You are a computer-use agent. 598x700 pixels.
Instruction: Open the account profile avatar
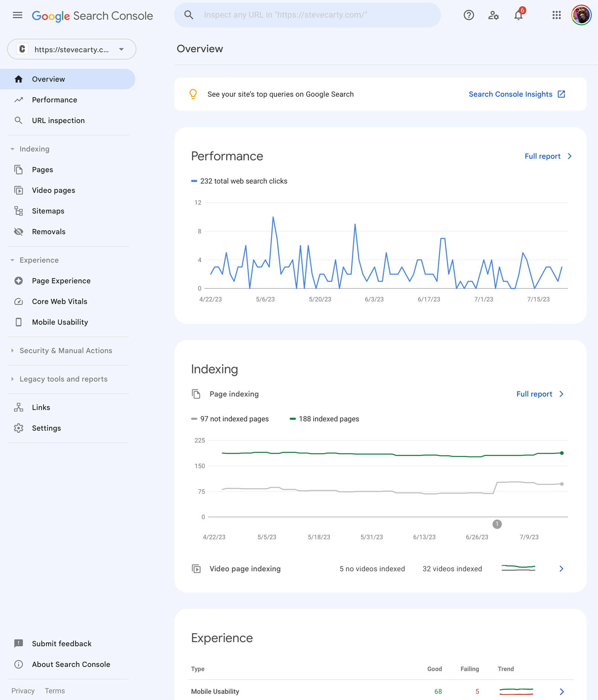pos(581,15)
